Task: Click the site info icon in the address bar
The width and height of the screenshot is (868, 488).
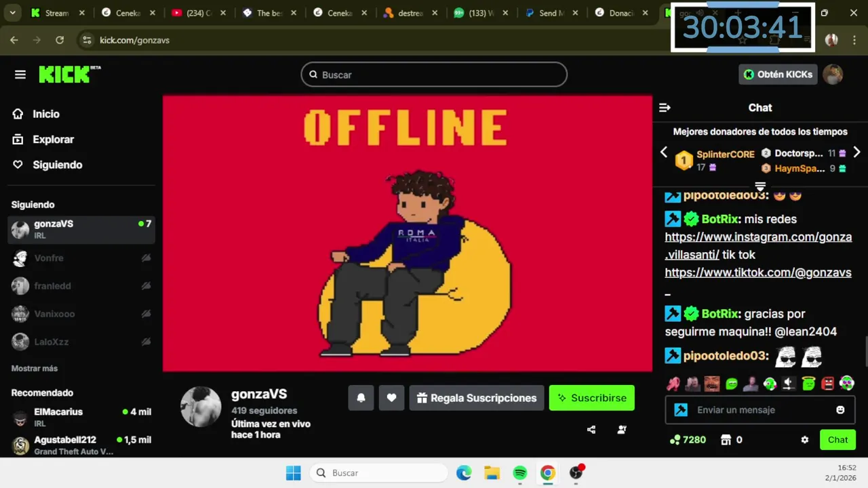Action: coord(87,40)
